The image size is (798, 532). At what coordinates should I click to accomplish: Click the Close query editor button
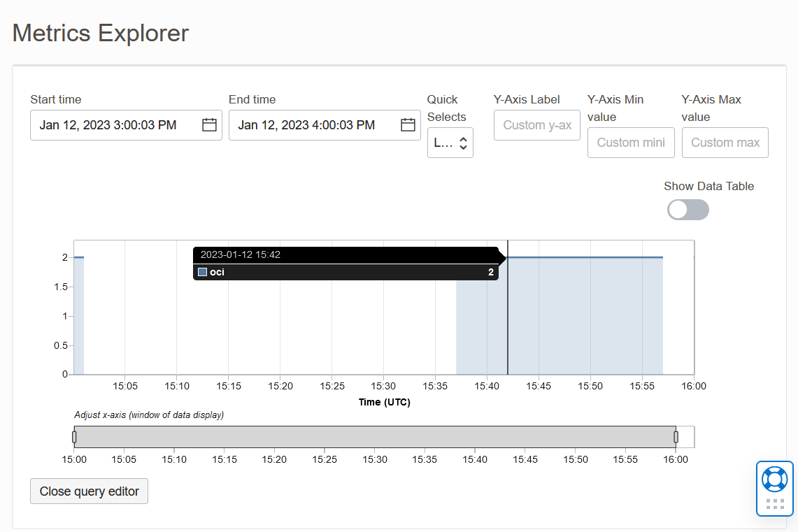89,491
